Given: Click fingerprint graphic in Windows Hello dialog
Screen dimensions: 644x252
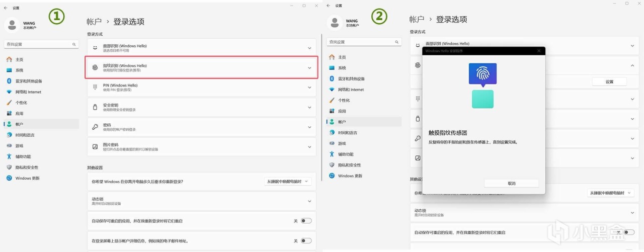Looking at the screenshot, I should (482, 74).
